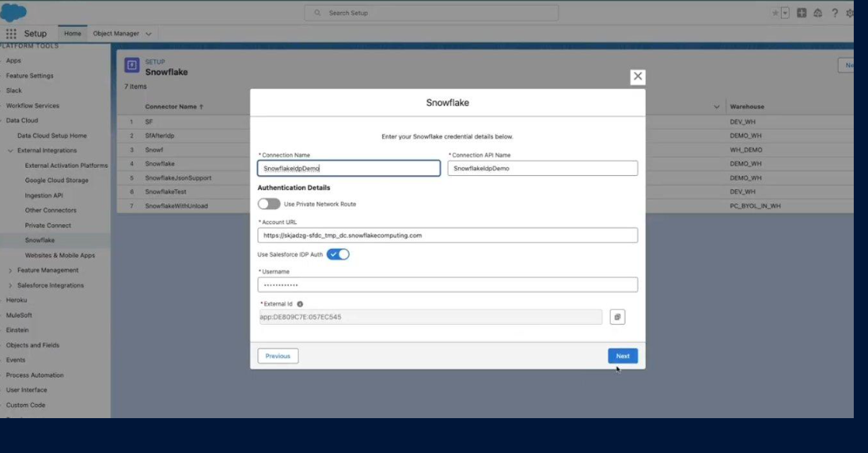Click the favorites star icon
This screenshot has width=868, height=453.
coord(775,13)
